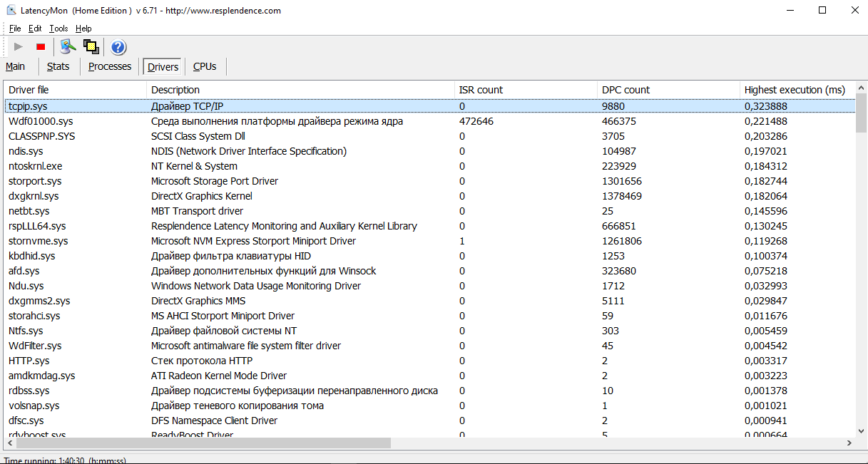Select the Wdf01000.sys driver row
The image size is (868, 464).
click(429, 121)
